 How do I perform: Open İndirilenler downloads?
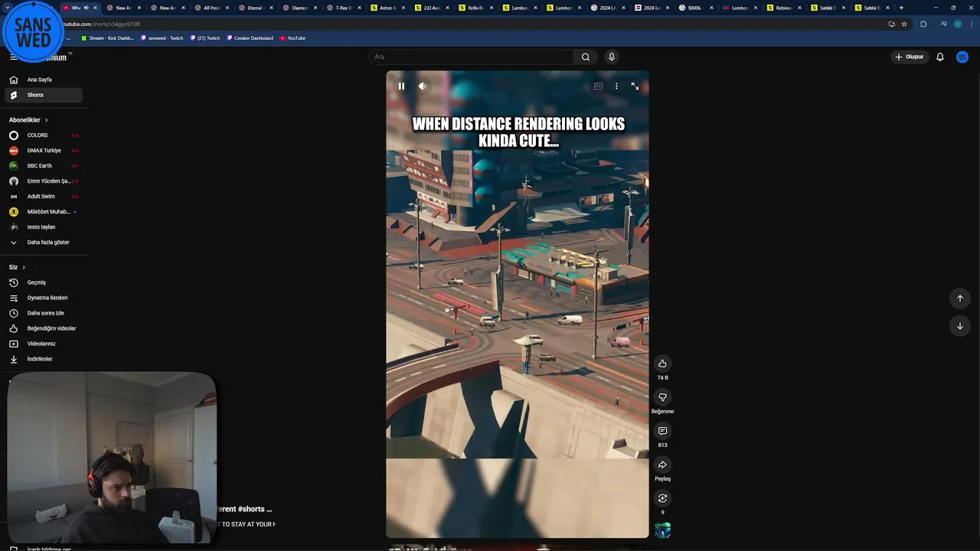44,359
